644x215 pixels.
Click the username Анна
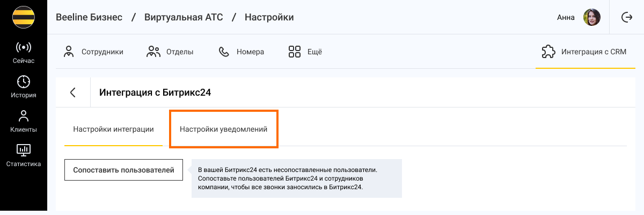pos(566,17)
